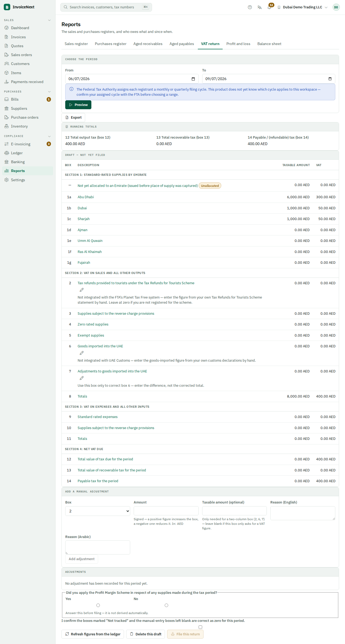345x644 pixels.
Task: Switch to Purchases register tab
Action: click(111, 44)
